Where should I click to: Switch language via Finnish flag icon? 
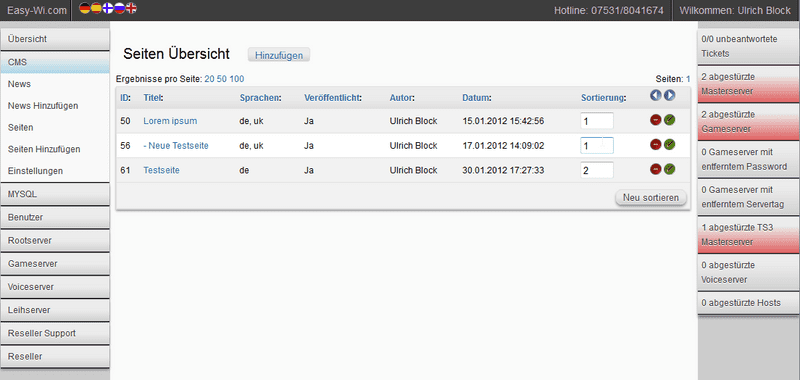(x=108, y=8)
